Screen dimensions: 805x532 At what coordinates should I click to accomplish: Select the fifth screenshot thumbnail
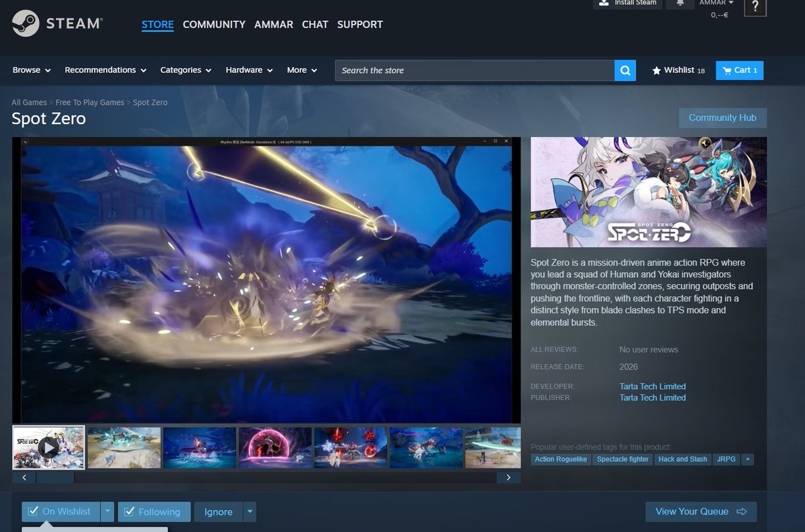point(351,447)
